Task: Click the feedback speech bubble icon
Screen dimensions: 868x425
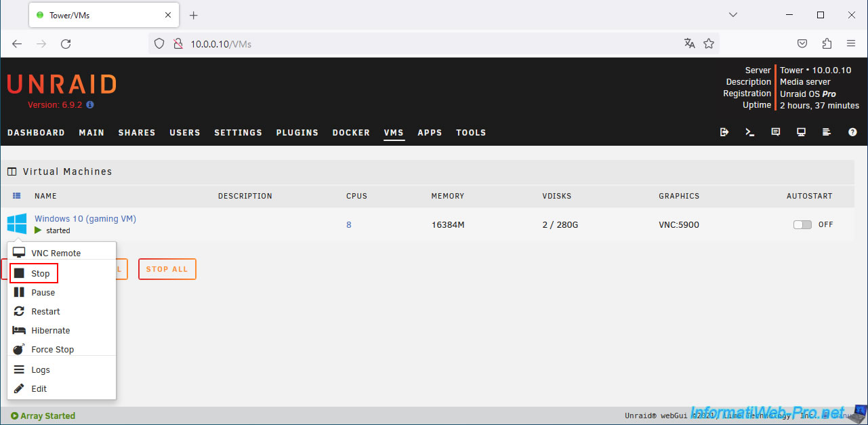Action: [x=776, y=132]
